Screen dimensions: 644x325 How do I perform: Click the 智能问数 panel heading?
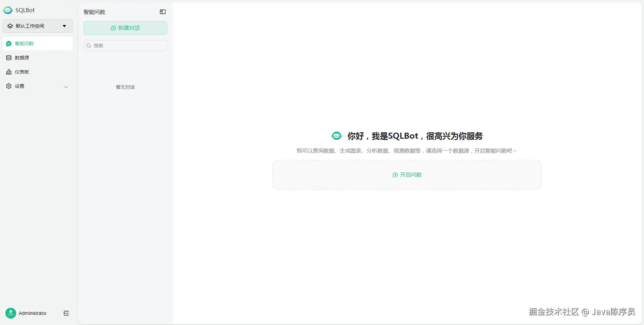click(94, 12)
